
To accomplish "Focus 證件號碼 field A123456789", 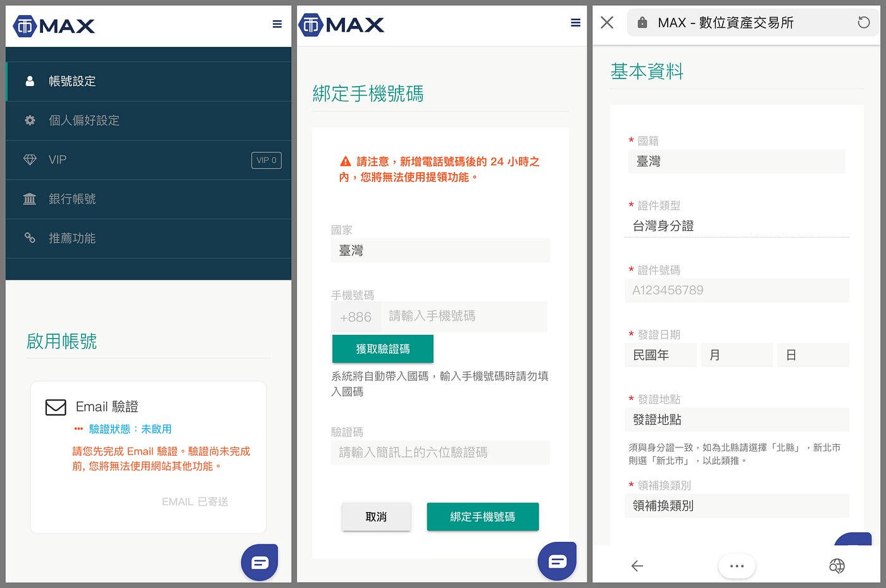I will pos(737,291).
